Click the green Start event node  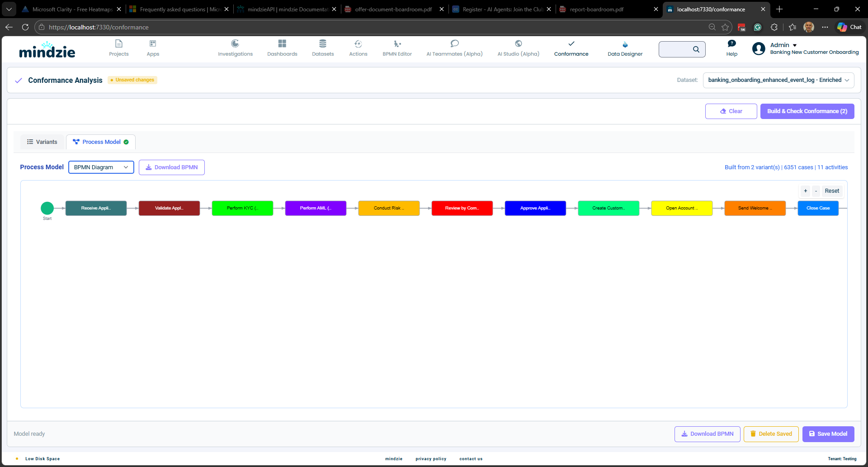coord(47,208)
